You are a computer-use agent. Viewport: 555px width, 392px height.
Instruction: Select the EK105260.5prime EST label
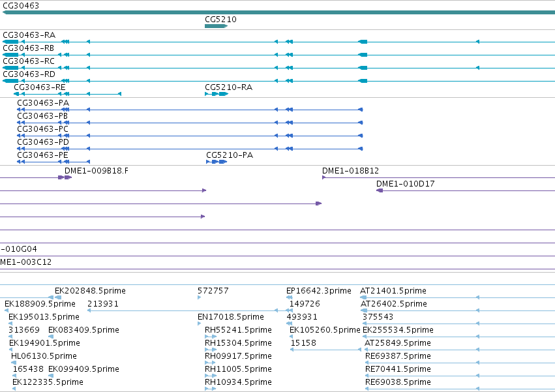[325, 331]
